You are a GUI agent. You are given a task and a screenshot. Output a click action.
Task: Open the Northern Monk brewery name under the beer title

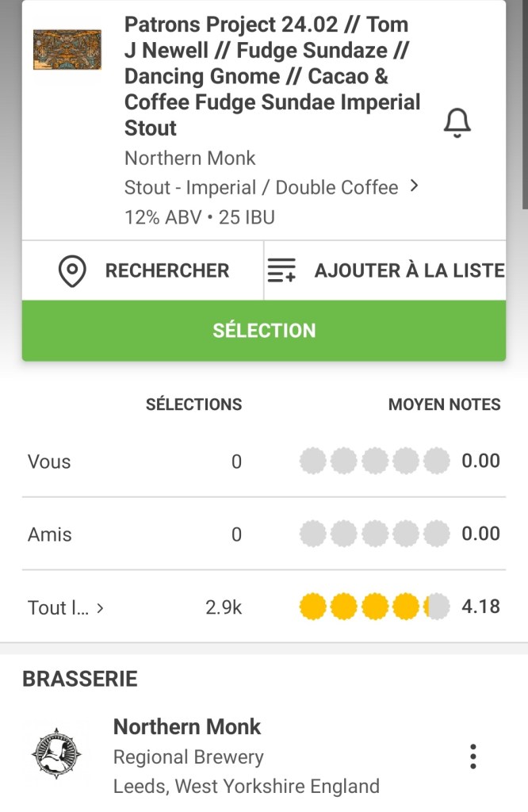click(x=189, y=158)
